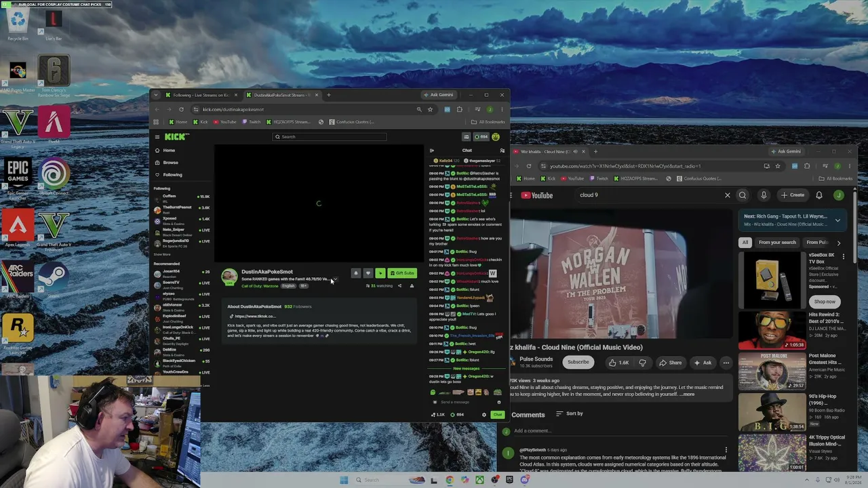Image resolution: width=868 pixels, height=488 pixels.
Task: Subscribe to the Pulse Sounds channel
Action: pyautogui.click(x=578, y=362)
